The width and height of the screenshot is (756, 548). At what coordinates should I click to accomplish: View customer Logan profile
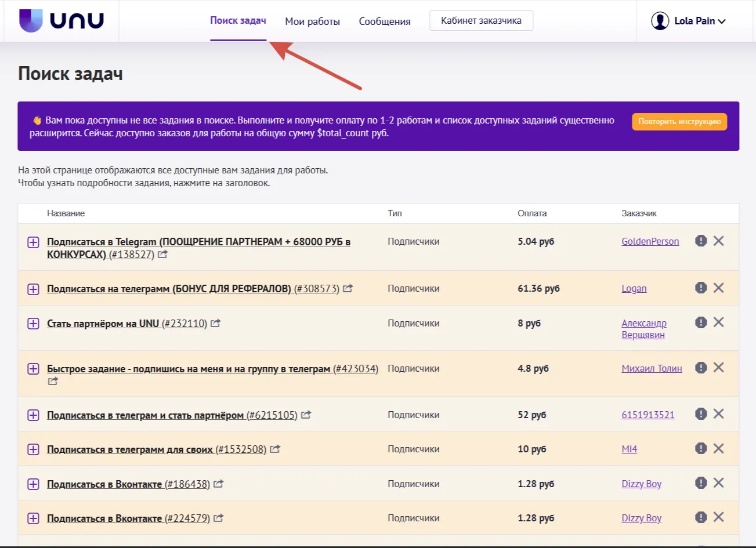tap(634, 288)
